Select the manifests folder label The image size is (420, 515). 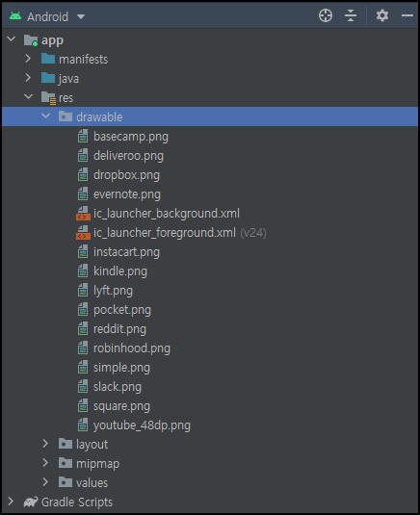(x=84, y=59)
